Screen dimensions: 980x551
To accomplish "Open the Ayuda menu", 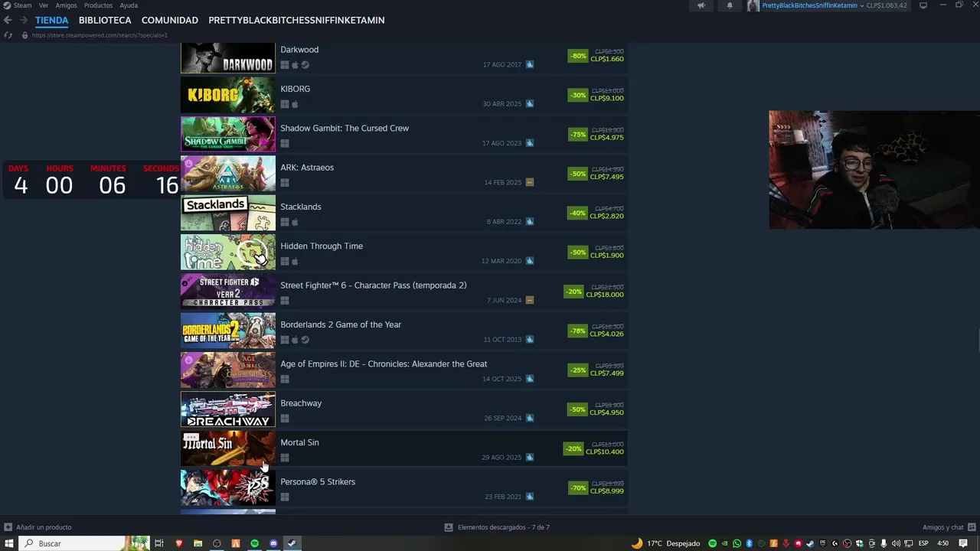I will pos(129,5).
